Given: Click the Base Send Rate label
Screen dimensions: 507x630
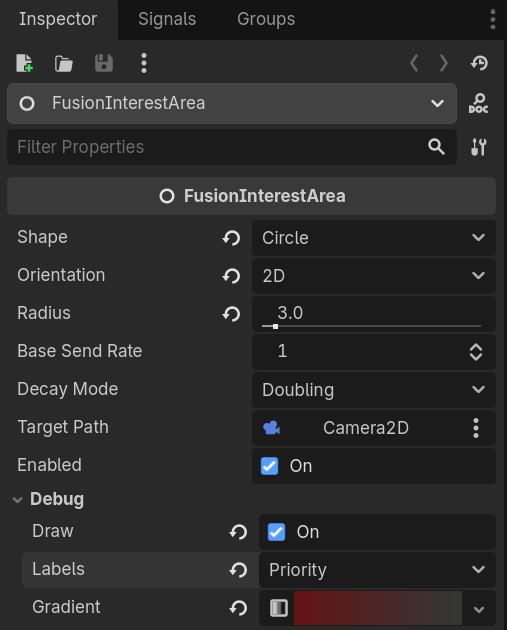Looking at the screenshot, I should tap(80, 351).
